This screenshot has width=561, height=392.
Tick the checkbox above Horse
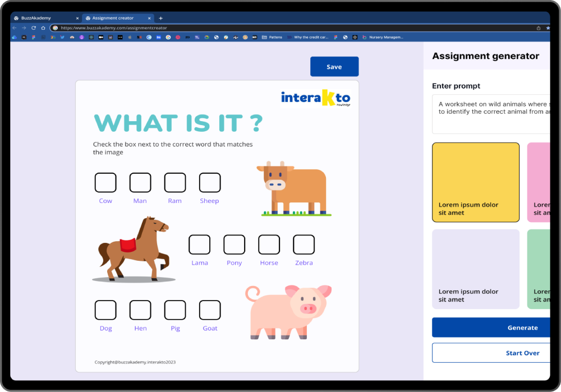click(269, 245)
